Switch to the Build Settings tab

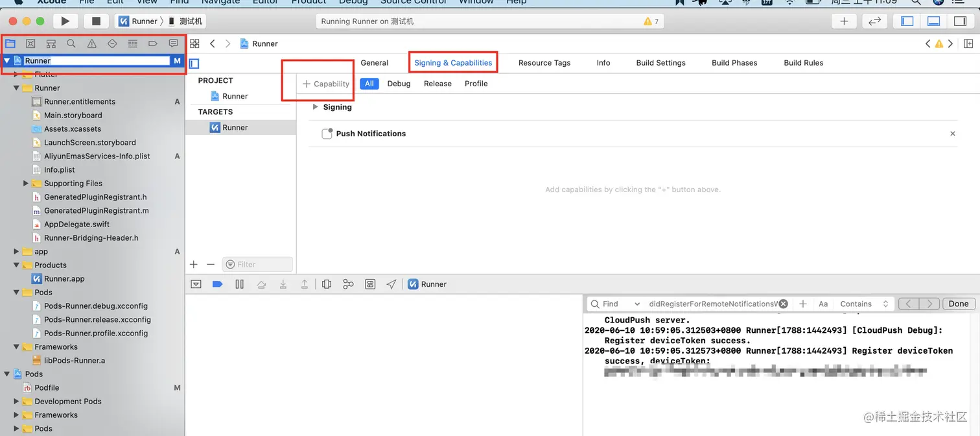click(x=660, y=63)
